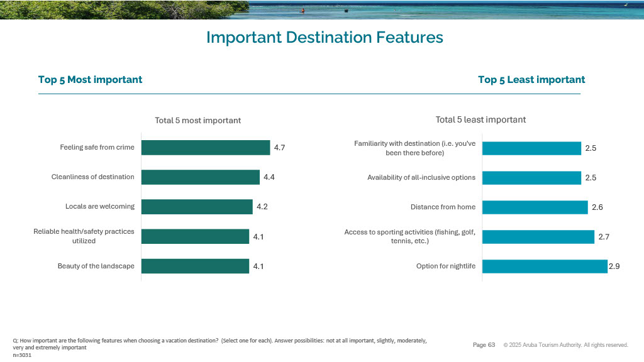644x362 pixels.
Task: Click the 'Important Destination Features' slide title
Action: pyautogui.click(x=325, y=38)
